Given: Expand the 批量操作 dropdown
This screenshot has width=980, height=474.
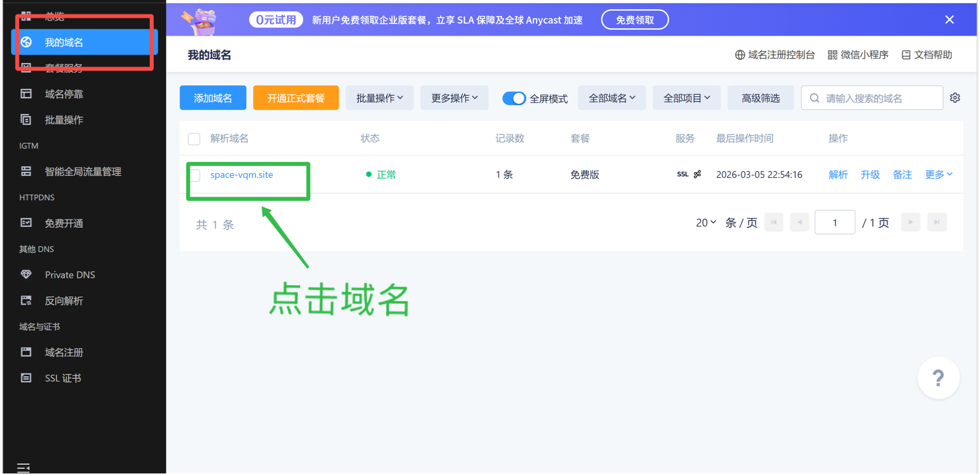Looking at the screenshot, I should (379, 98).
